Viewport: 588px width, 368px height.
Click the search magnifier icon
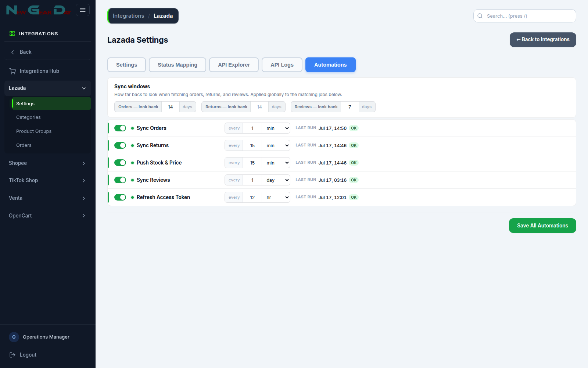(x=480, y=16)
